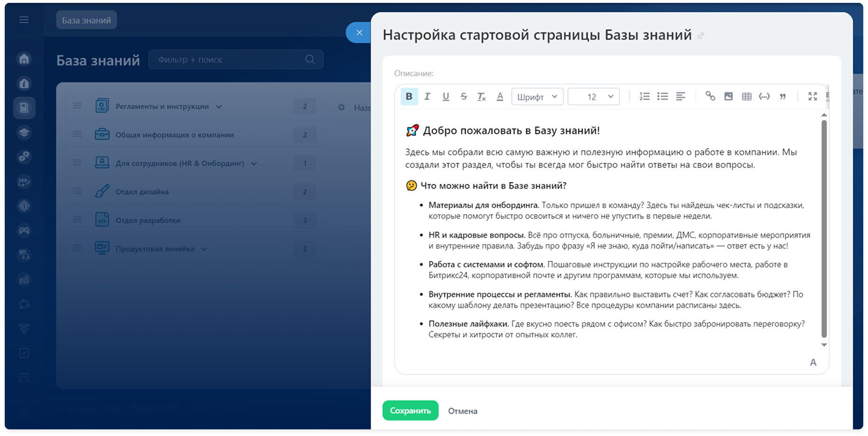Apply strikethrough formatting

tap(463, 97)
